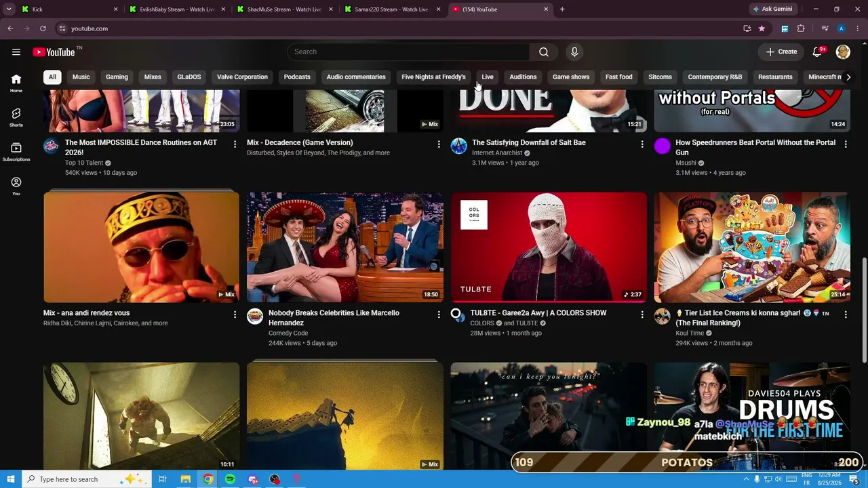Open the YouTube guide hamburger menu
Viewport: 868px width, 488px height.
point(16,52)
